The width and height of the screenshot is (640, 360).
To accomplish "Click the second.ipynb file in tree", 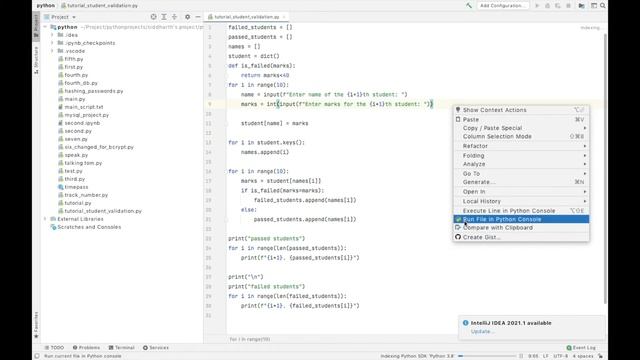I will pos(82,123).
